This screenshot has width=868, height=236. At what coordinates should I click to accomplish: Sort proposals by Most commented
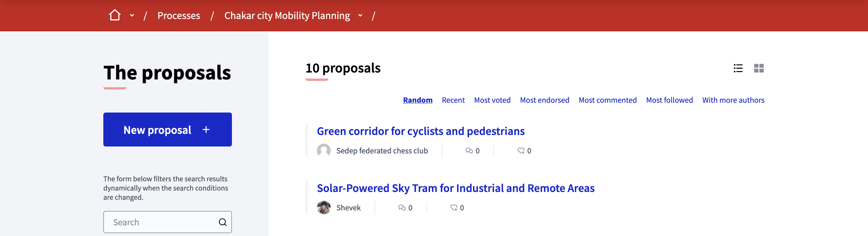point(608,100)
